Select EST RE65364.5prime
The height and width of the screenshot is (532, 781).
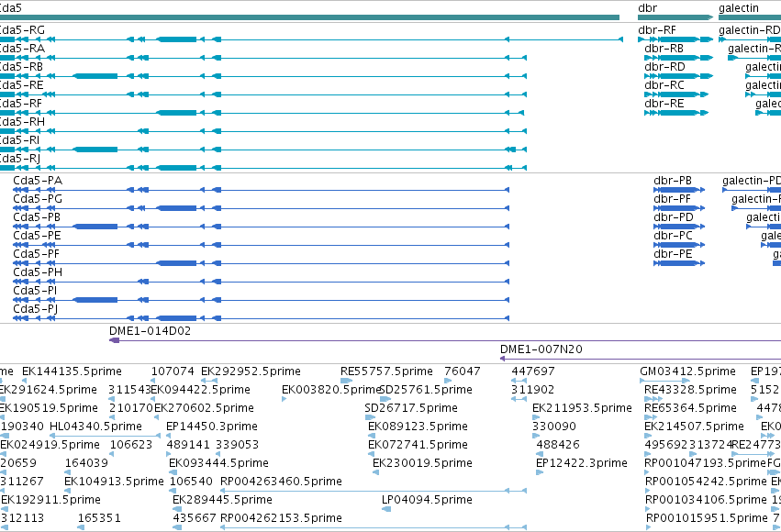(690, 408)
